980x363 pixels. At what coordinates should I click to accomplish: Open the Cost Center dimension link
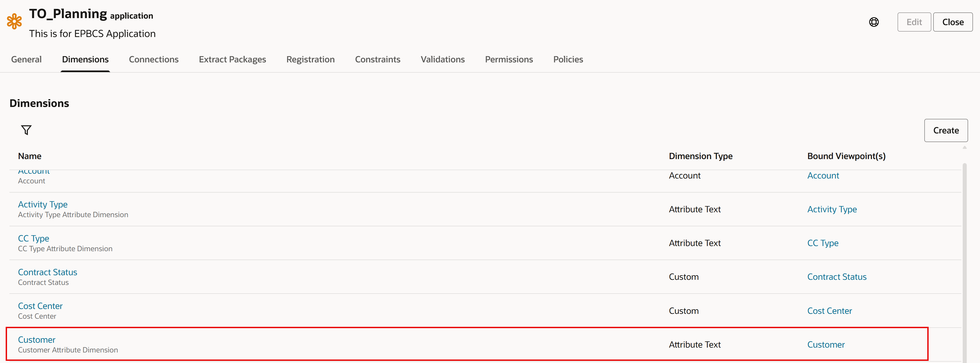[40, 306]
